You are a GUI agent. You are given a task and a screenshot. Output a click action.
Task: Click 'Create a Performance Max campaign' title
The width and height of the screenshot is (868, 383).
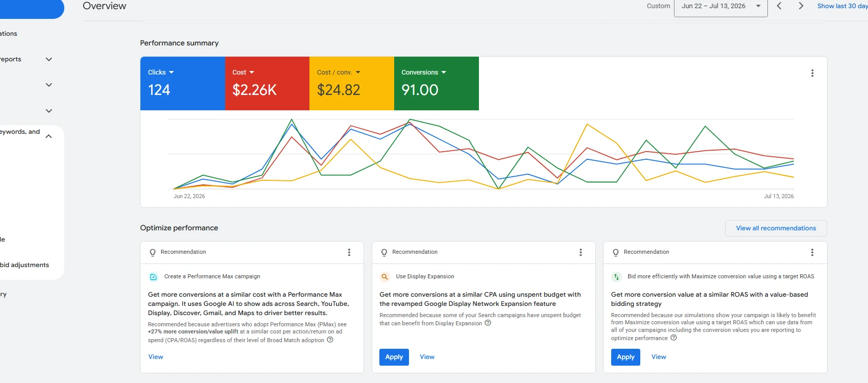212,276
